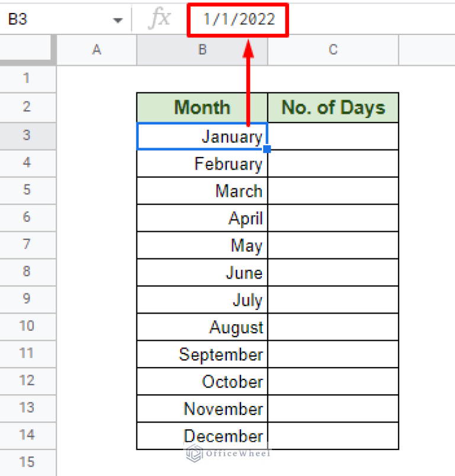This screenshot has width=455, height=476.
Task: Click the empty cell beside July
Action: (x=333, y=300)
